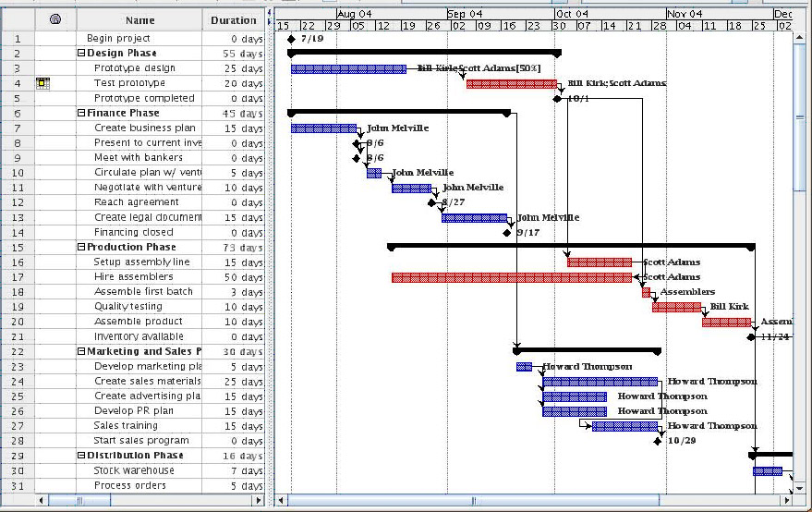The height and width of the screenshot is (512, 812).
Task: Select the Quality testing task name
Action: click(127, 307)
